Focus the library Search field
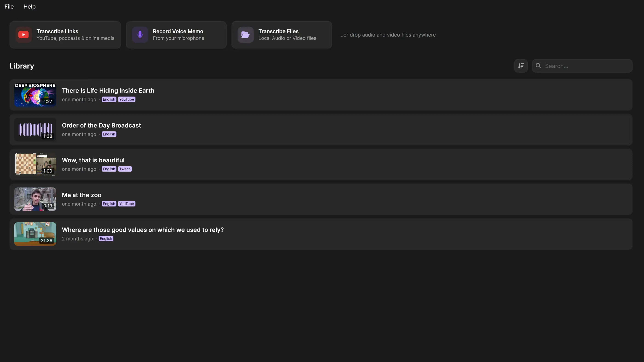644x362 pixels. [582, 66]
